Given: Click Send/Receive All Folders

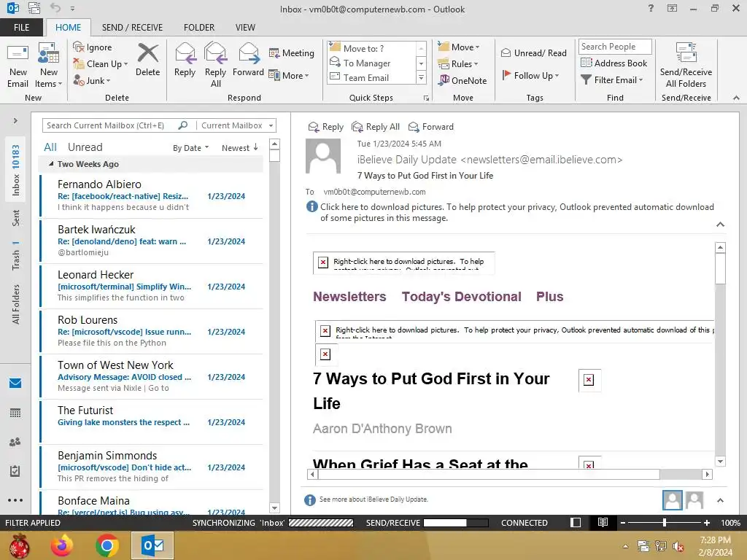Looking at the screenshot, I should pyautogui.click(x=686, y=65).
